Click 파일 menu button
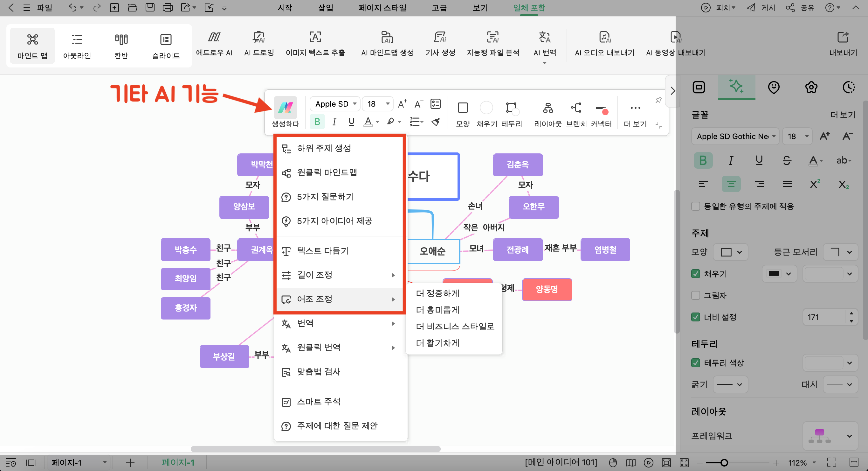The height and width of the screenshot is (471, 868). pyautogui.click(x=45, y=7)
